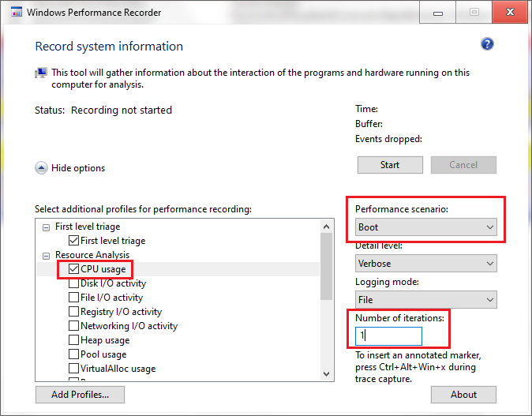
Task: Click the 'Time:' label
Action: tap(366, 109)
